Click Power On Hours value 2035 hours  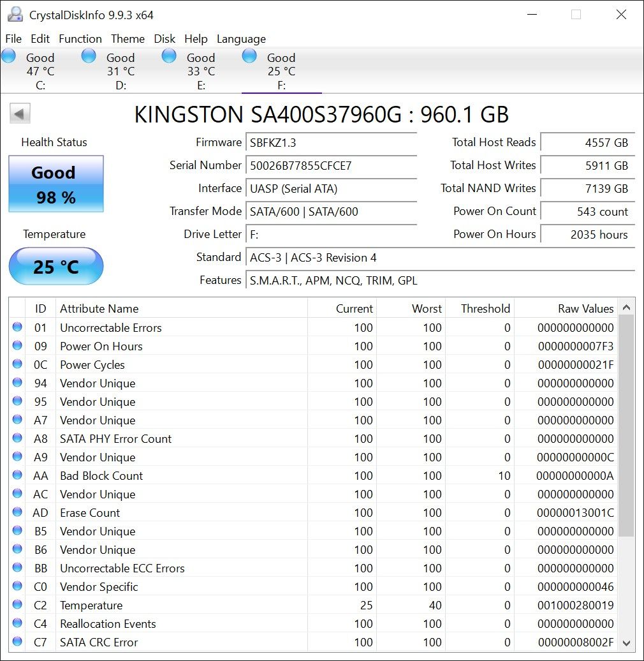click(587, 234)
